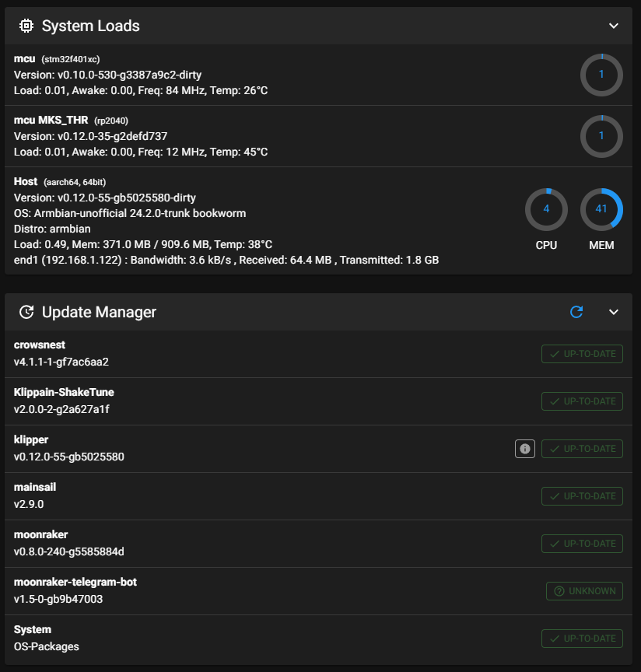Click the Host CPU usage gauge
The height and width of the screenshot is (672, 641).
click(546, 209)
